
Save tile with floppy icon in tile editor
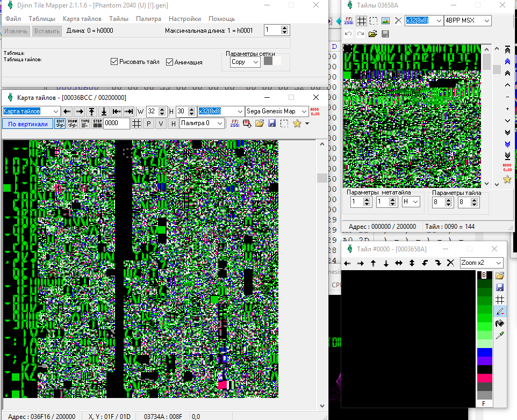[x=500, y=287]
